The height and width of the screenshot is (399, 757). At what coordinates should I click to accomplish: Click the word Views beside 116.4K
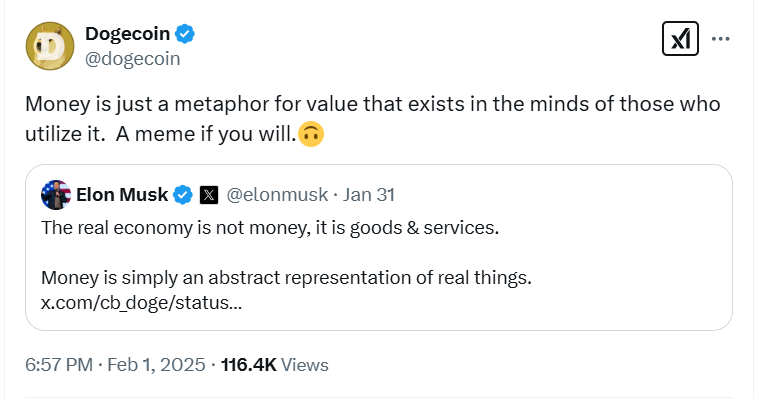pyautogui.click(x=305, y=365)
